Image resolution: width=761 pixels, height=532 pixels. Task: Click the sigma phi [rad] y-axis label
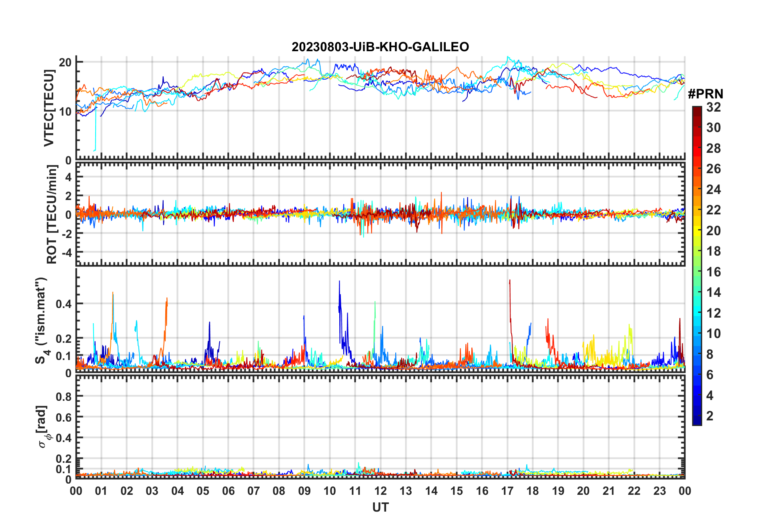(x=43, y=426)
